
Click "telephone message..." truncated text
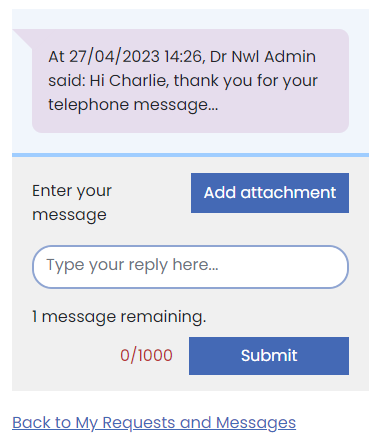click(x=133, y=105)
